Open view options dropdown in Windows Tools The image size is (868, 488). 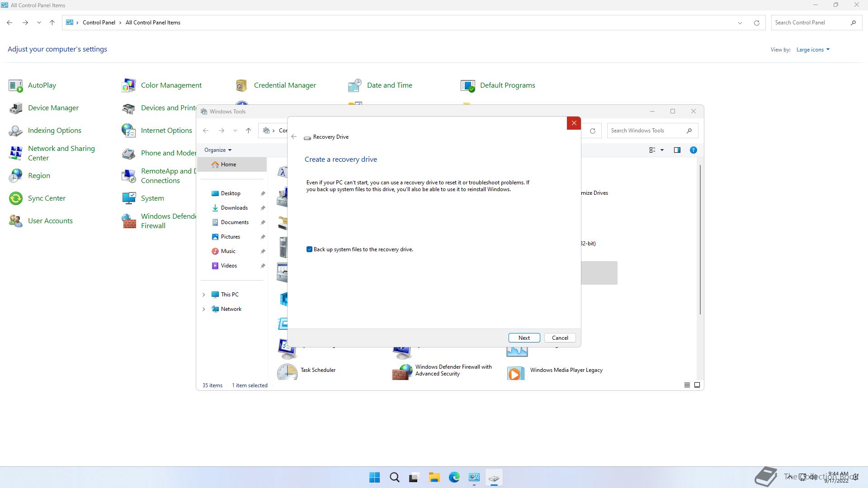(x=662, y=150)
